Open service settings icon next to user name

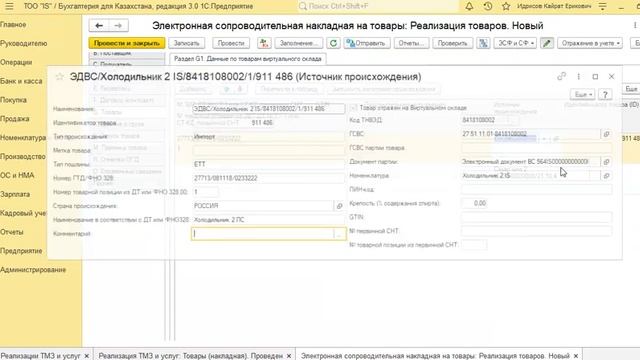click(x=602, y=6)
